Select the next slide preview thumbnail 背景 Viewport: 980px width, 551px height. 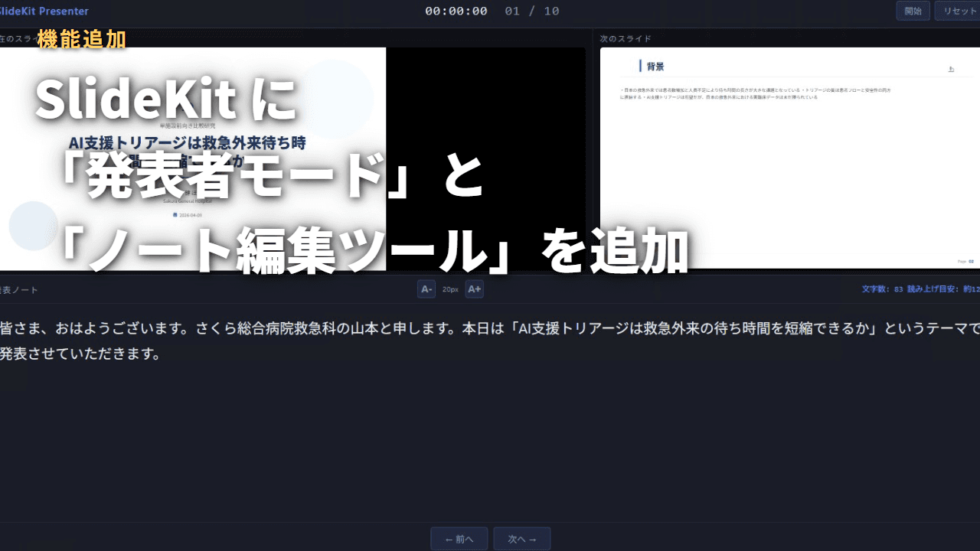pos(790,158)
